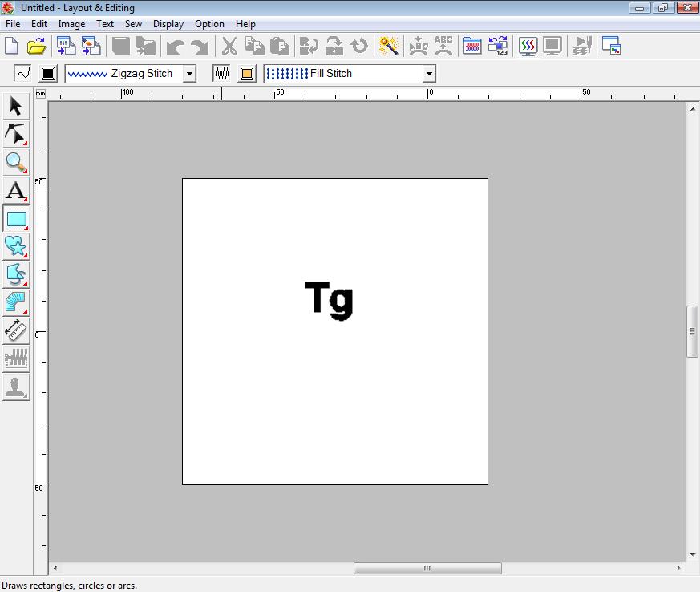The height and width of the screenshot is (592, 700).
Task: Click the vertical mirror flip icon
Action: point(334,46)
